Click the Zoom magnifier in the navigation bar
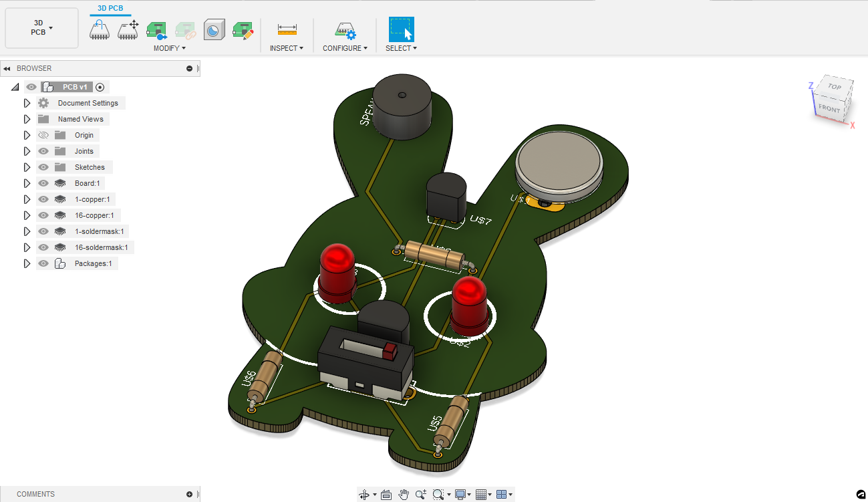The width and height of the screenshot is (868, 502). (x=420, y=495)
